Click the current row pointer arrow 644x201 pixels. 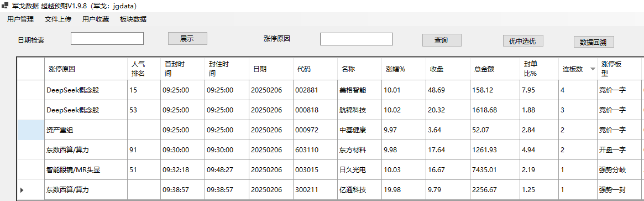coord(22,190)
